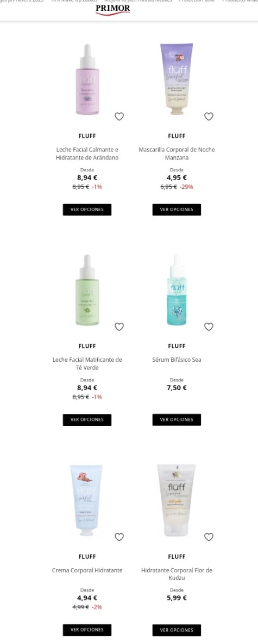
Task: Open the Mascarilla Corporal de Noche Manzana title link
Action: tap(177, 154)
